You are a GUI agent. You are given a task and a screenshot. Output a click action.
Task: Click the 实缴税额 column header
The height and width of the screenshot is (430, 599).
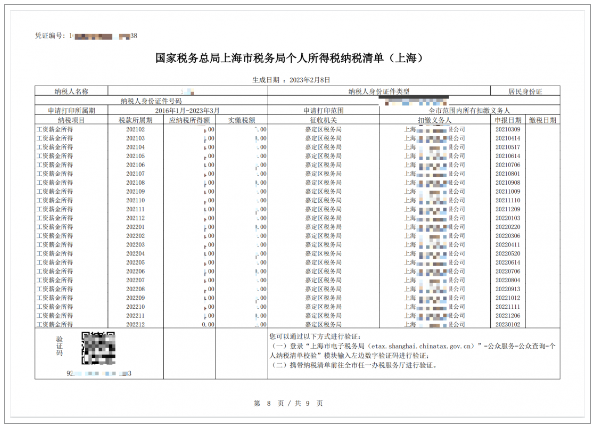[x=241, y=120]
